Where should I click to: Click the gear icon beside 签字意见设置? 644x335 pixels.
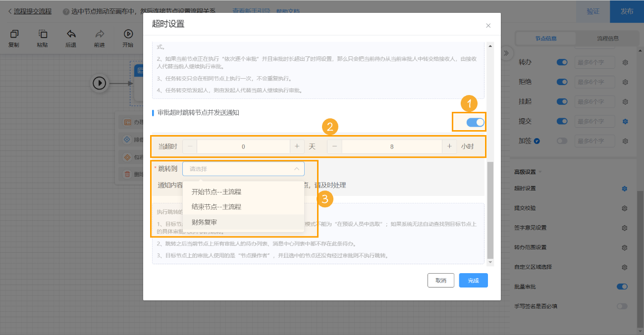pyautogui.click(x=625, y=228)
